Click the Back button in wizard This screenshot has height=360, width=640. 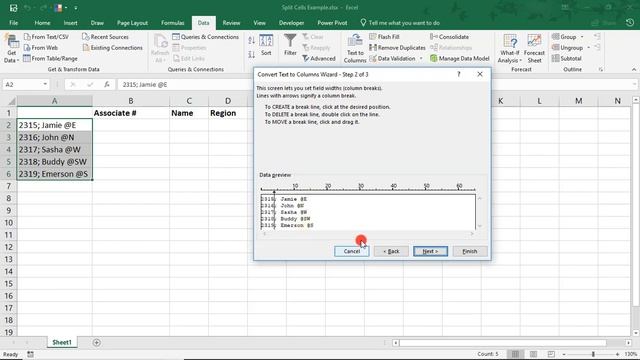coord(391,251)
